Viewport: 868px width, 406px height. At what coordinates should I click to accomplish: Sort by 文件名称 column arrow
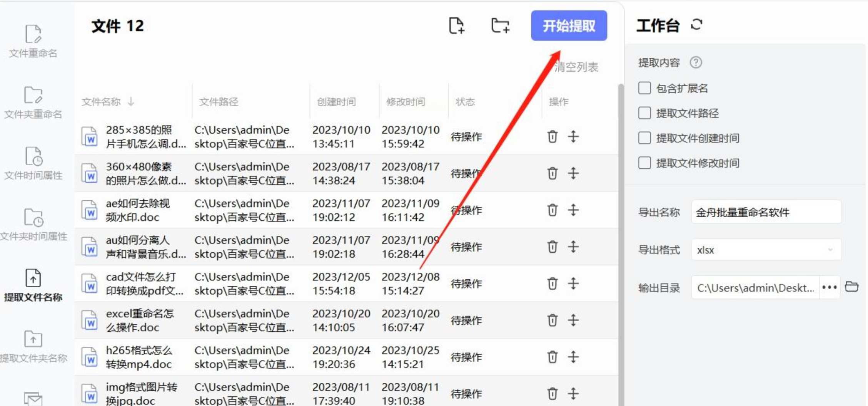point(131,102)
